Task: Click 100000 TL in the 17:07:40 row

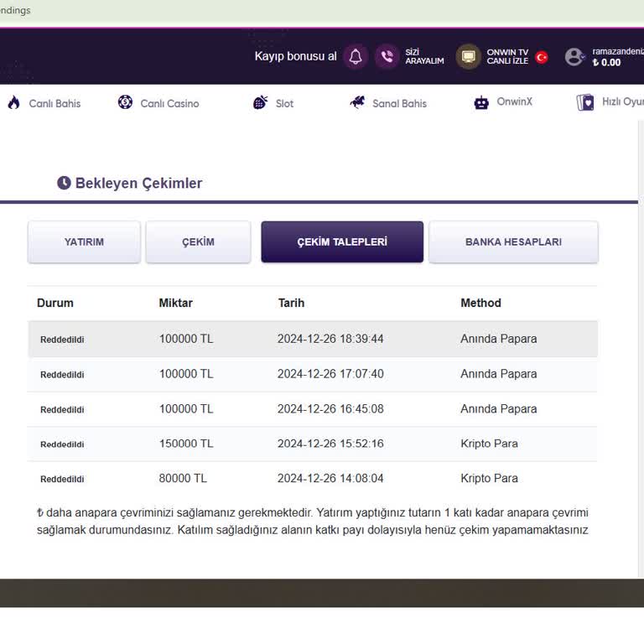Action: 186,374
